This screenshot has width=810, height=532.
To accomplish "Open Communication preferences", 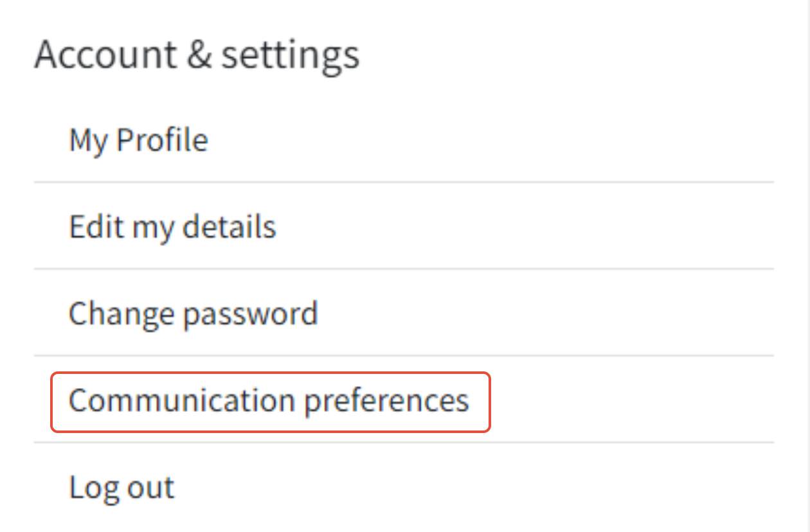I will pyautogui.click(x=269, y=401).
